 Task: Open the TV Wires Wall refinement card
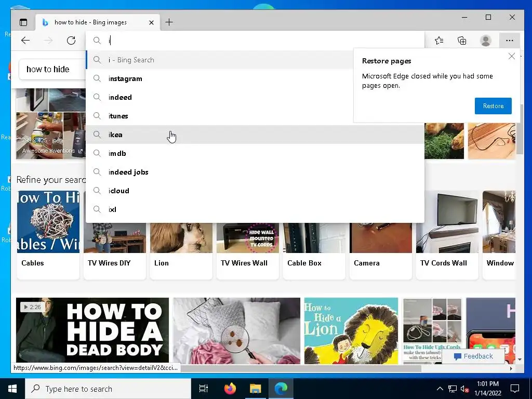click(x=248, y=251)
